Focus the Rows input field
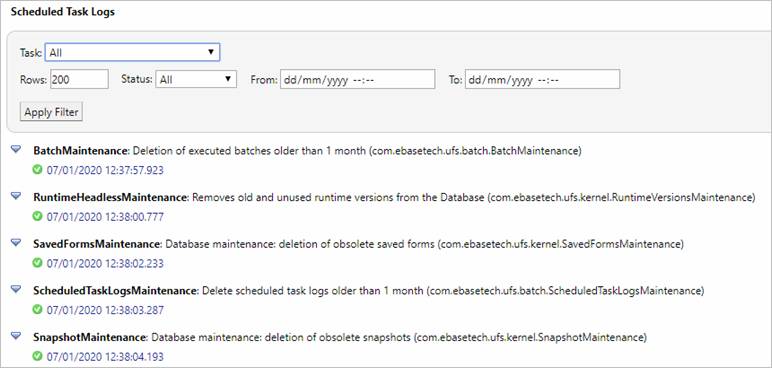This screenshot has height=368, width=772. pos(79,79)
